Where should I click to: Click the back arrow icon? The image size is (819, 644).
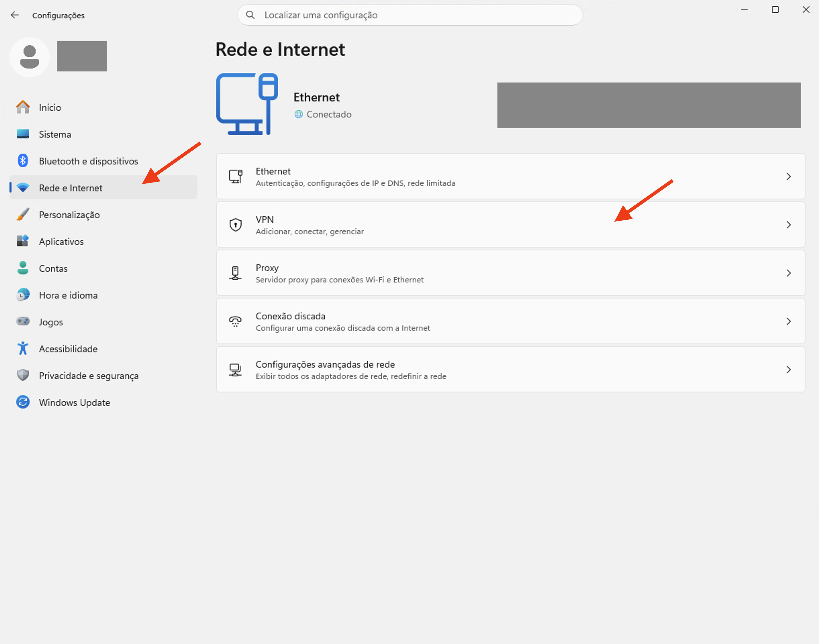click(x=15, y=15)
